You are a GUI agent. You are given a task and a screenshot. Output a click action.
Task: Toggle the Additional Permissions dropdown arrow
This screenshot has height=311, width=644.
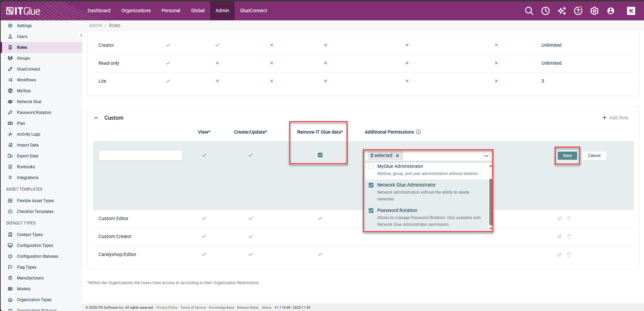486,156
